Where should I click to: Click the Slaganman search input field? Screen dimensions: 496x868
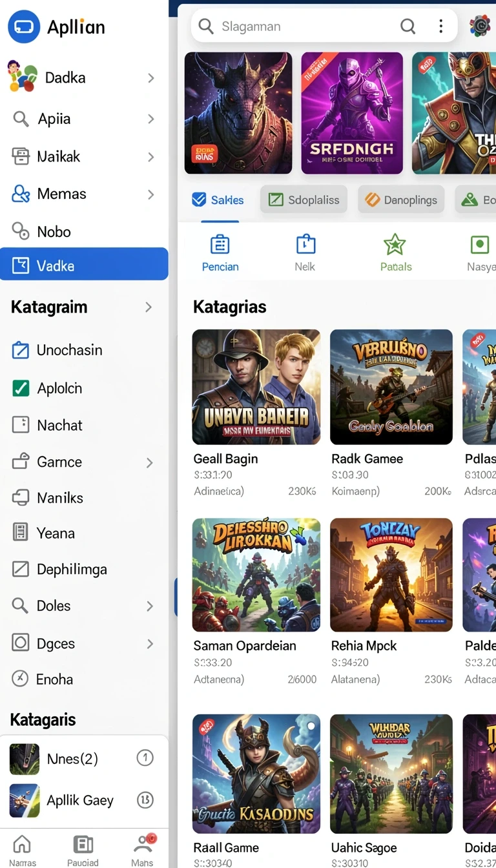click(x=324, y=26)
